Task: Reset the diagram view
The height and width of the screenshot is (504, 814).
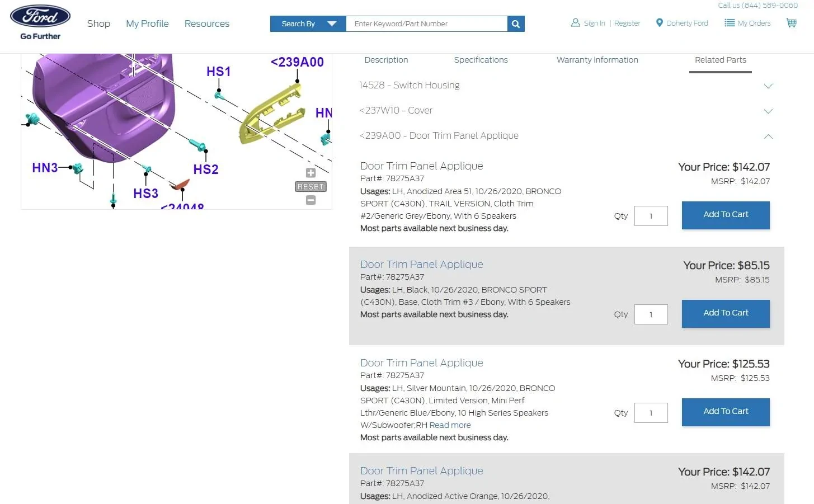Action: coord(311,187)
